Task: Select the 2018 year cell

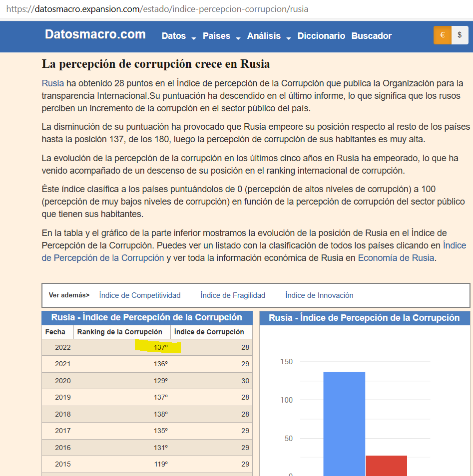Action: (62, 414)
